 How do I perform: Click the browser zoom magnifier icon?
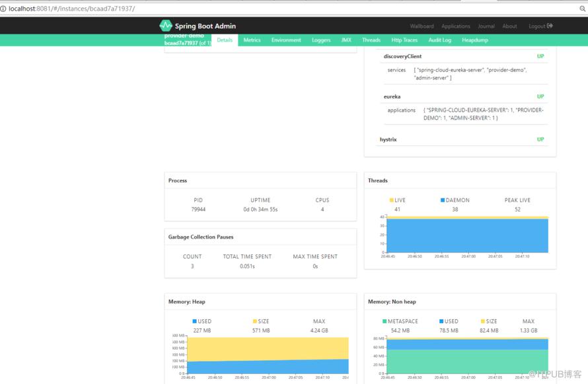pyautogui.click(x=582, y=9)
